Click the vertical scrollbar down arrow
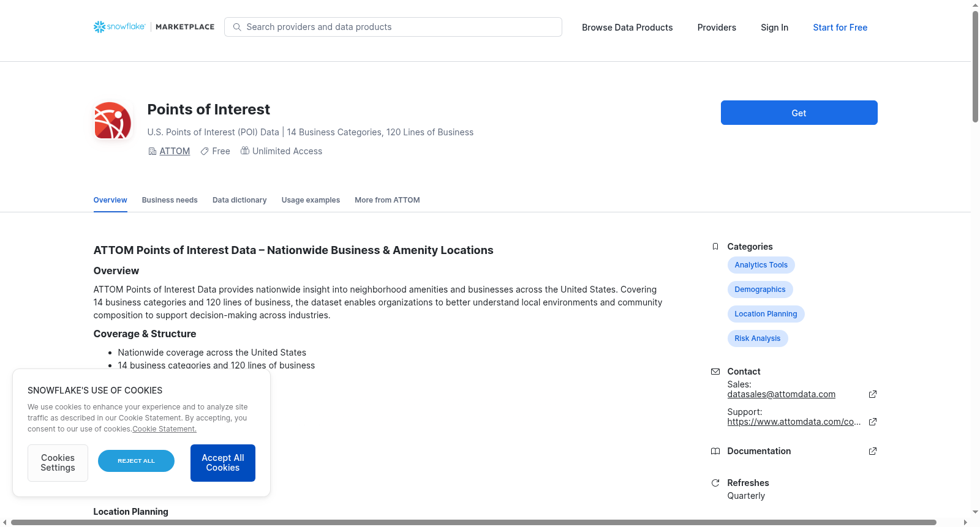 975,512
